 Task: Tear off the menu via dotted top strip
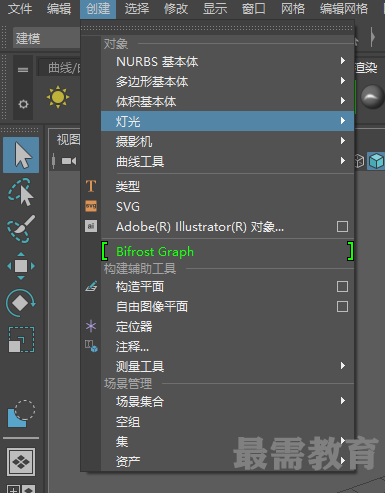217,28
